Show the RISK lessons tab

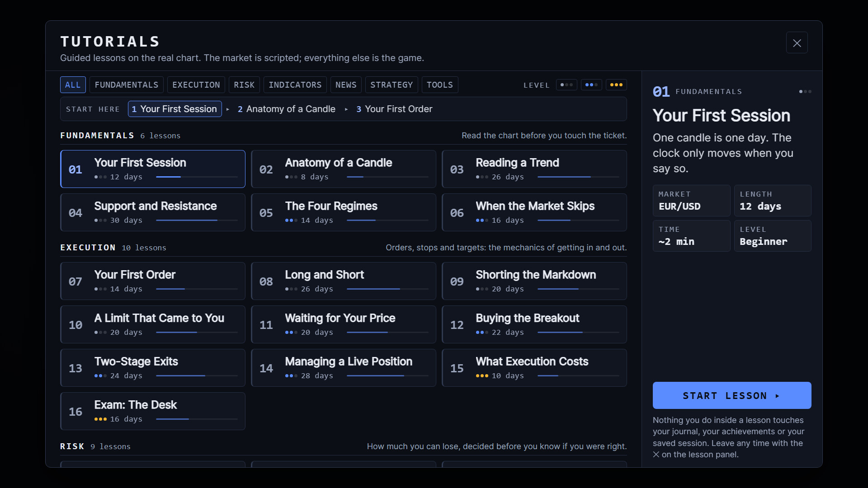(244, 85)
